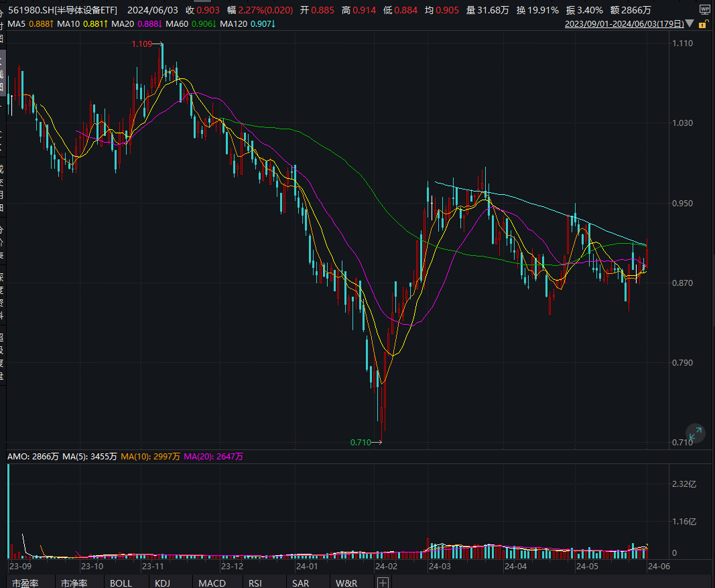715x588 pixels.
Task: Select the RSI indicator tab
Action: click(x=255, y=583)
